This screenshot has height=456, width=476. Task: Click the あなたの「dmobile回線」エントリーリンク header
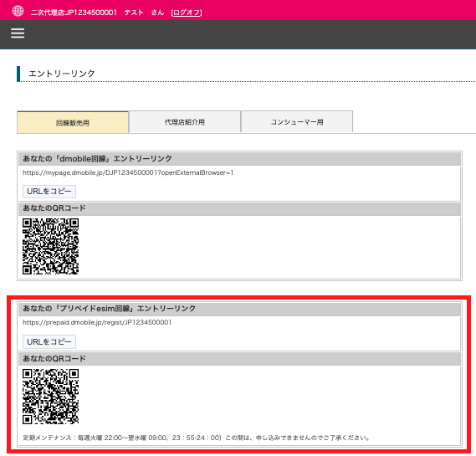[x=239, y=159]
